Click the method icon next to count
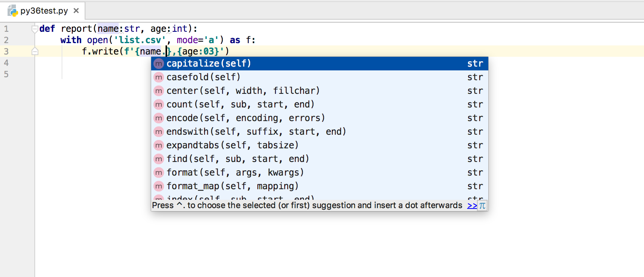The height and width of the screenshot is (277, 644). coord(159,104)
